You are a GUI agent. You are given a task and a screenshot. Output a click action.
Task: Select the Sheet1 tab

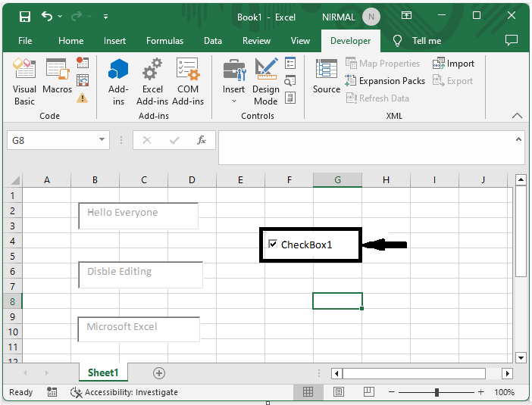[x=103, y=372]
